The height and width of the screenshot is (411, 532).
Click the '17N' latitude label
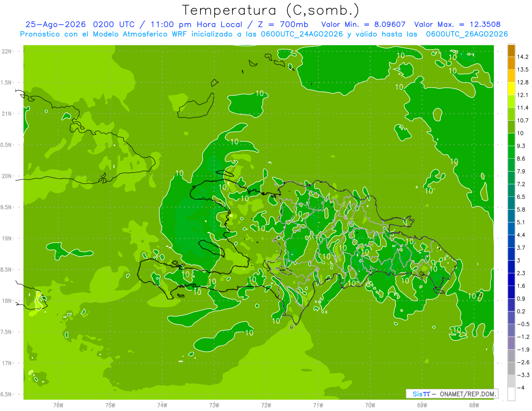pyautogui.click(x=7, y=363)
